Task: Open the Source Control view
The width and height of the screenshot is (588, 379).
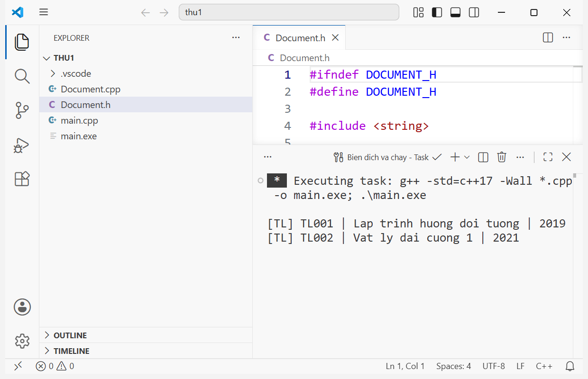Action: click(22, 110)
